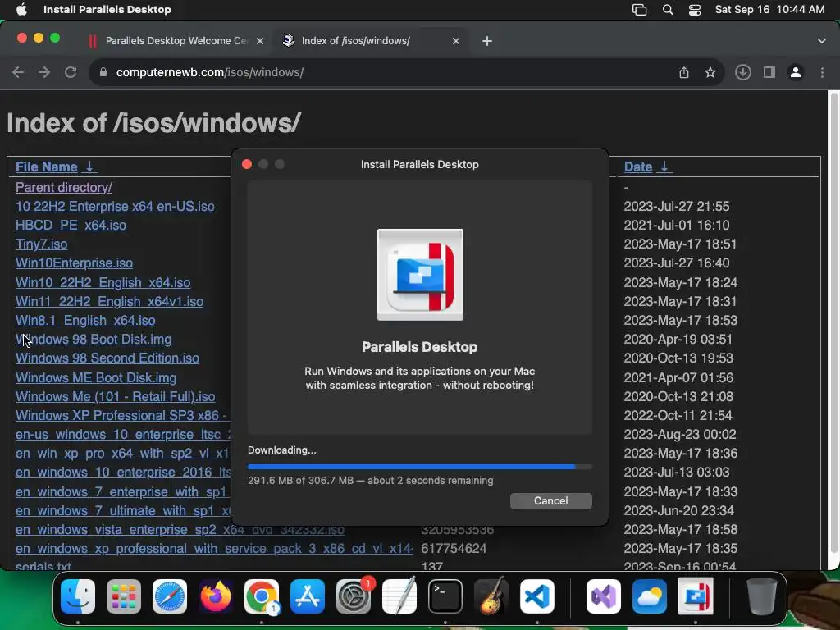Share this page icon in address bar

684,72
